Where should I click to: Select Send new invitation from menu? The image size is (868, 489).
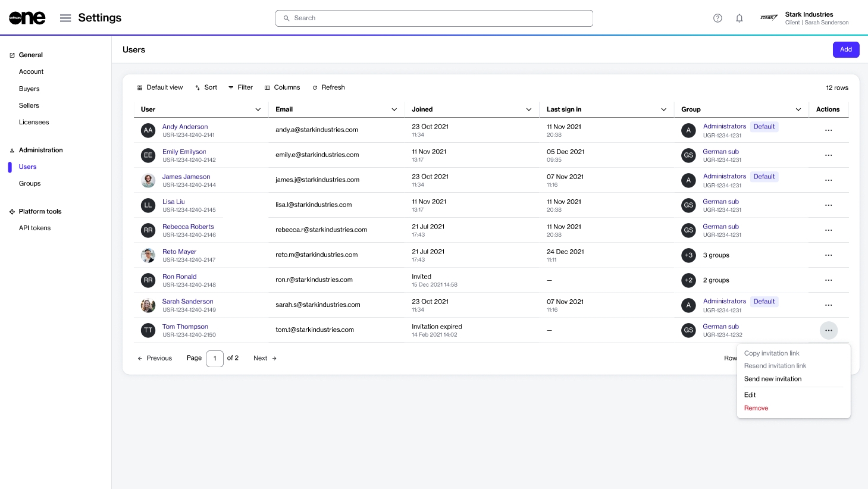[772, 379]
